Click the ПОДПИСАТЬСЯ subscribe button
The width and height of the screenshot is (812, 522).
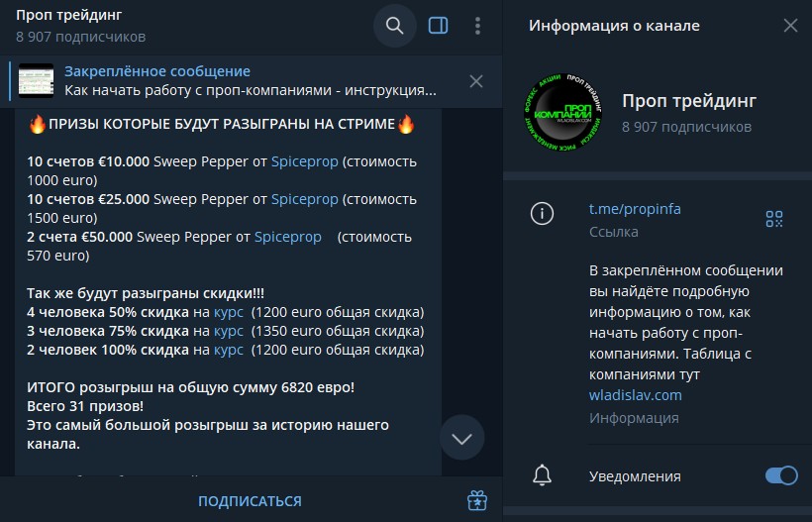[250, 501]
